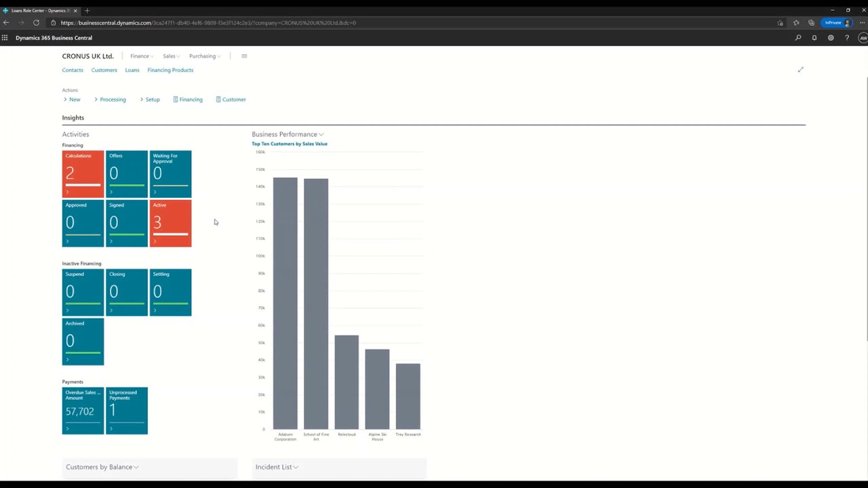Click the Dynamics 365 Business Central title
The image size is (868, 488).
tap(54, 38)
